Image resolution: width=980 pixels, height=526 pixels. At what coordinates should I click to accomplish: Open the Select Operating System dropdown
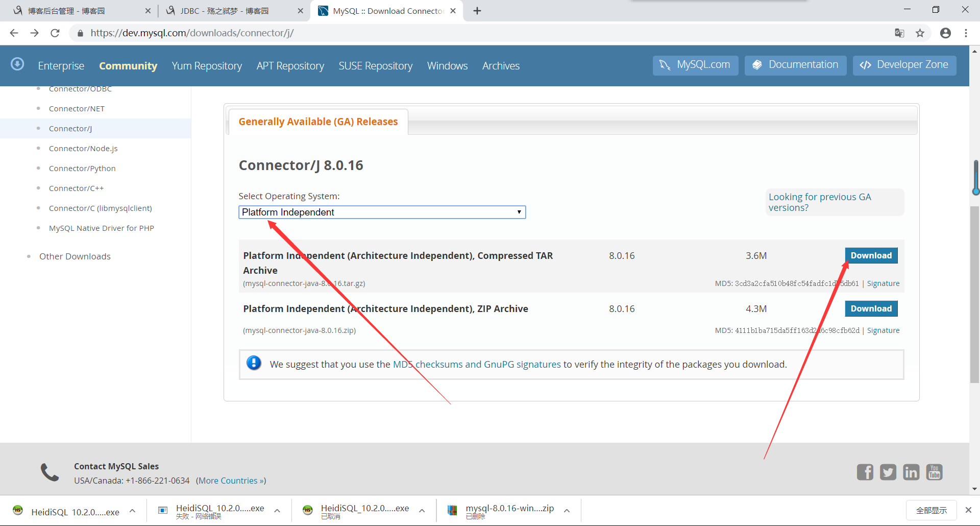(382, 212)
